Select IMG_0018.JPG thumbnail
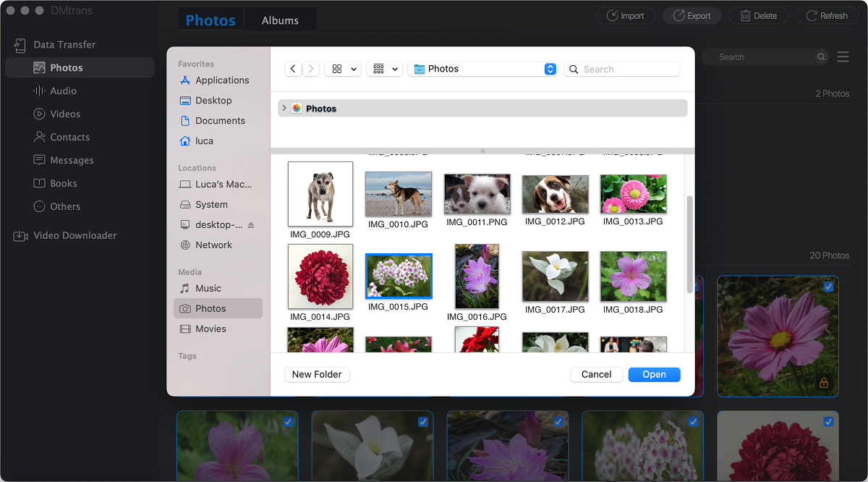Image resolution: width=868 pixels, height=482 pixels. [x=634, y=276]
